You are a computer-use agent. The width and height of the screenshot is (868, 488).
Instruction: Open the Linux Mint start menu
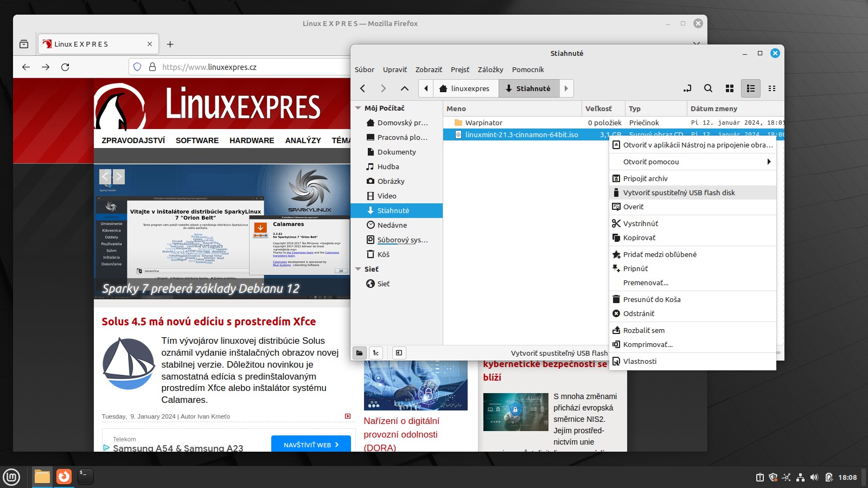(x=11, y=477)
